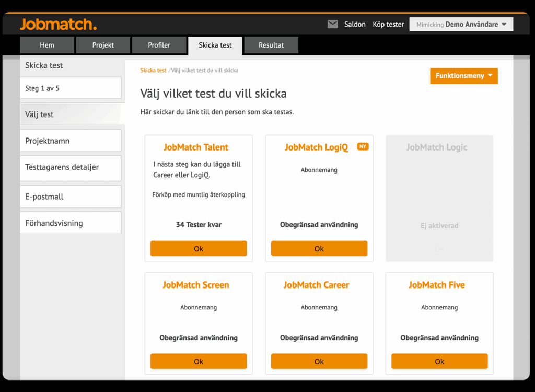535x392 pixels.
Task: Select the Skicka test tab
Action: point(215,45)
